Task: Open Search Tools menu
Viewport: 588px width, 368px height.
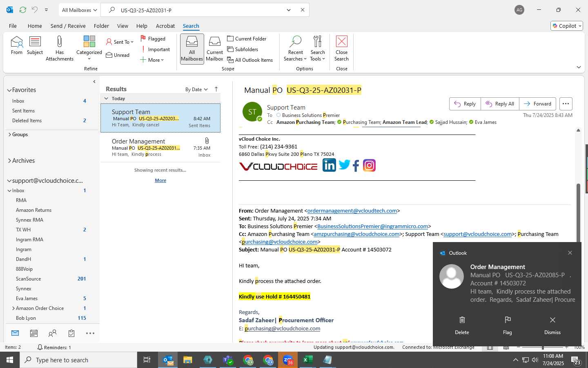Action: pyautogui.click(x=317, y=48)
